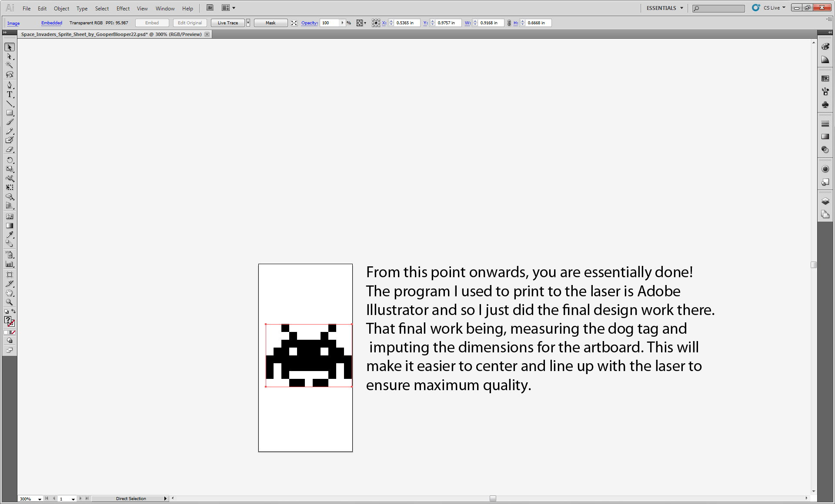Select the Selection tool (black arrow)
This screenshot has width=835, height=504.
tap(10, 47)
